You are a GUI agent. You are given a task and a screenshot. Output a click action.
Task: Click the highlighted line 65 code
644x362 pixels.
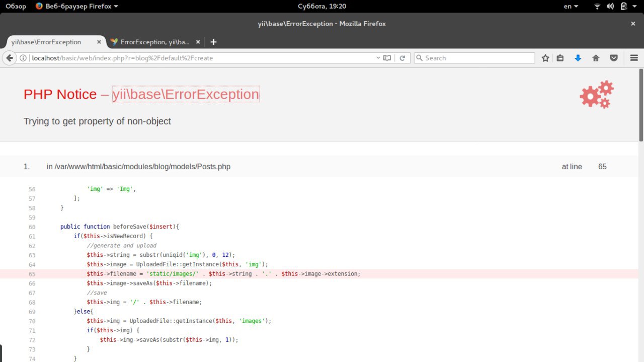coord(223,274)
